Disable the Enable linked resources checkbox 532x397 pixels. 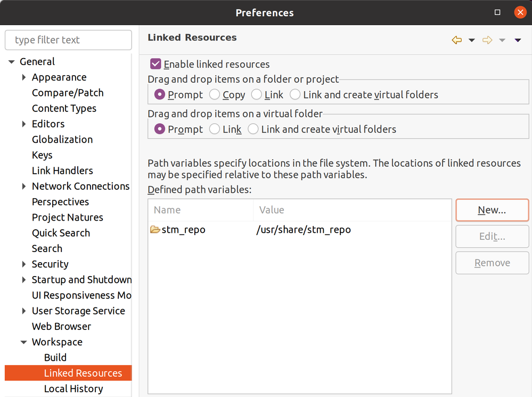point(155,64)
